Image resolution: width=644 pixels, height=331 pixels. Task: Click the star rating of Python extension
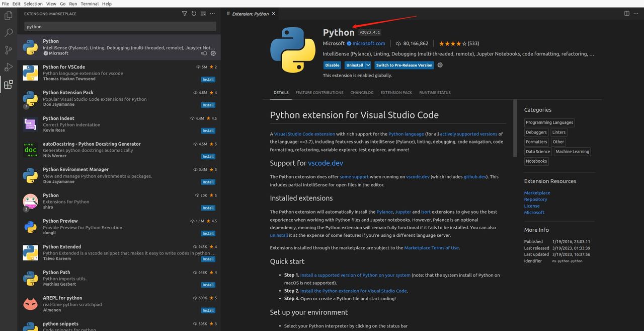point(458,44)
